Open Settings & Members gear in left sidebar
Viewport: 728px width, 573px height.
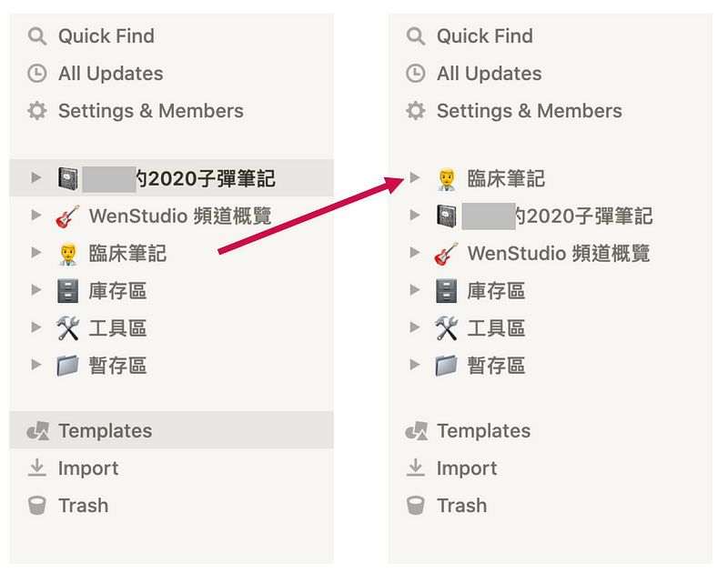pos(36,111)
